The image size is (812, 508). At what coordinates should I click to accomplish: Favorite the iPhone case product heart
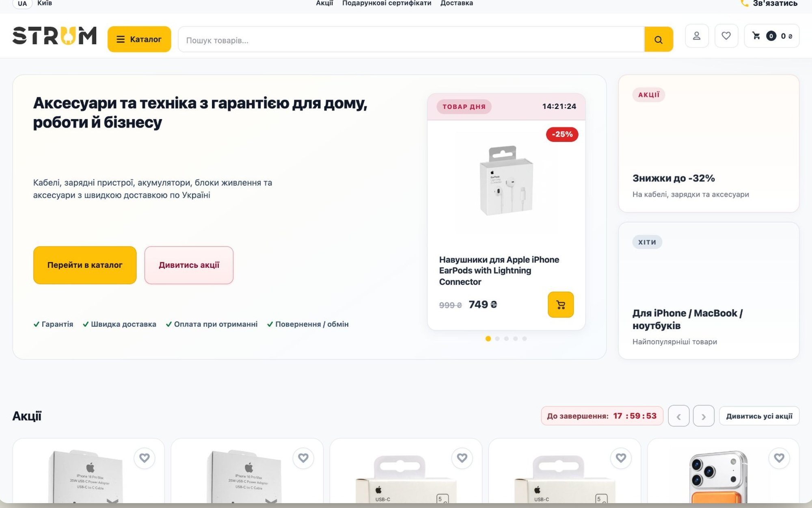pos(779,458)
